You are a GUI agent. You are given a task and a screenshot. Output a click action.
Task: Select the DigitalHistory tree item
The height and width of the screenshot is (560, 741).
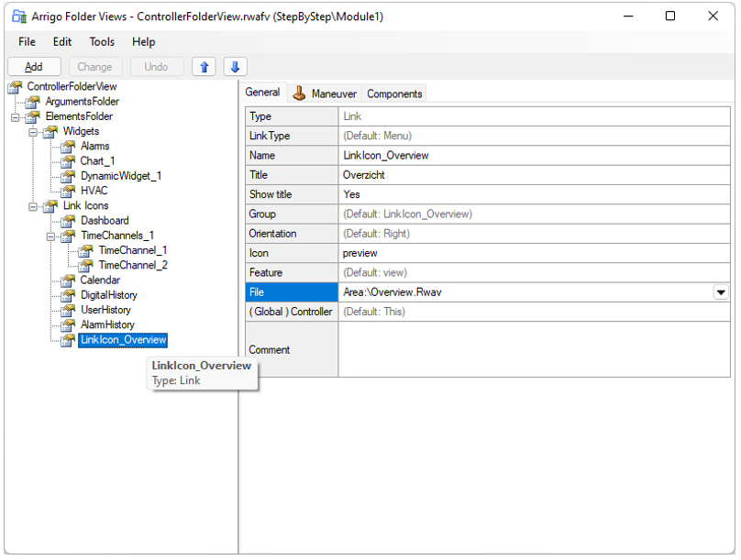109,295
